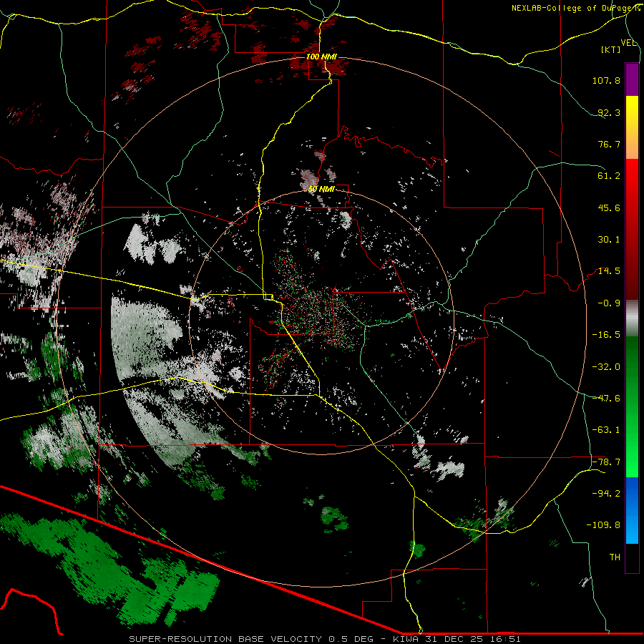
Task: Select the -63.1 legend value
Action: [606, 430]
